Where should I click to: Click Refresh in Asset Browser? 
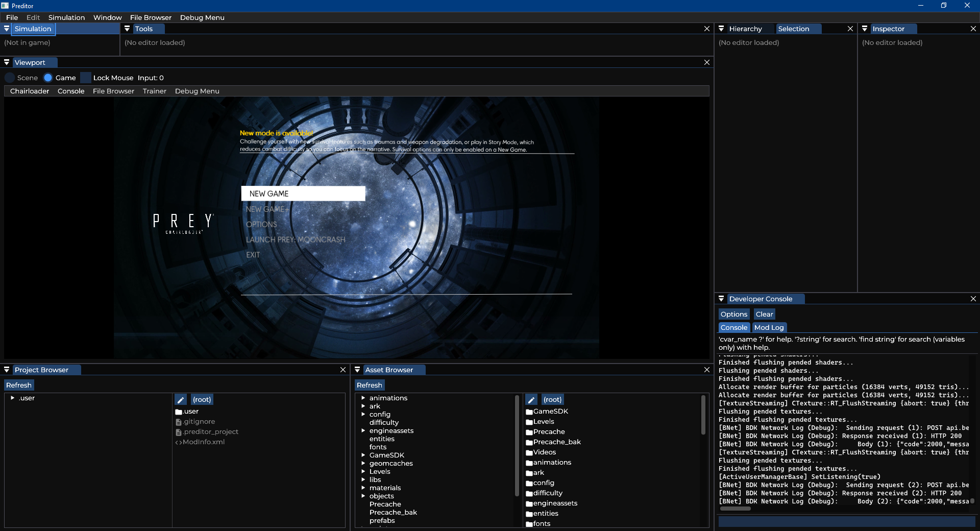pos(370,385)
